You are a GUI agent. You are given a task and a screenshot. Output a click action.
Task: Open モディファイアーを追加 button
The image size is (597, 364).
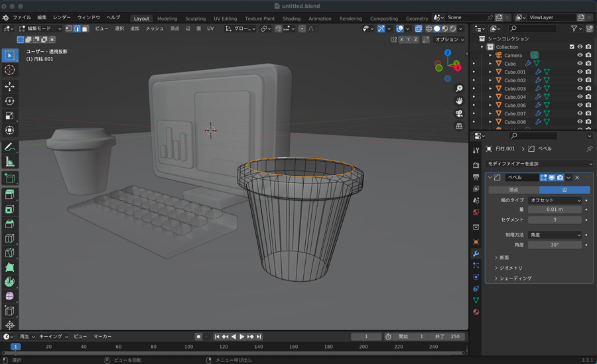click(x=539, y=163)
